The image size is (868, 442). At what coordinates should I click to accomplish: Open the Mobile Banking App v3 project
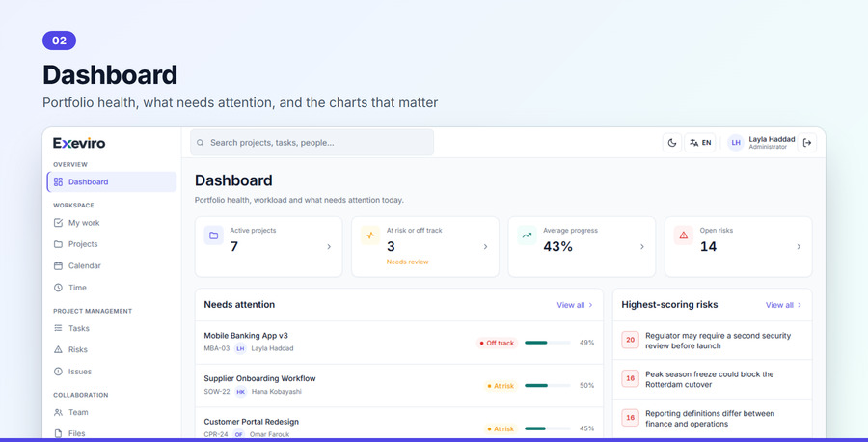(x=246, y=336)
